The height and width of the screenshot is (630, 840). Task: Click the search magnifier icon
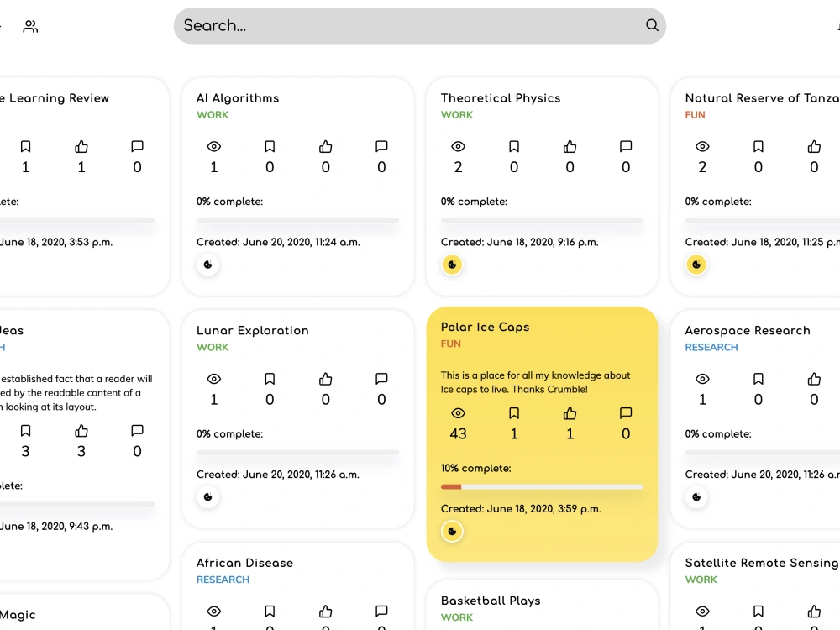(652, 25)
